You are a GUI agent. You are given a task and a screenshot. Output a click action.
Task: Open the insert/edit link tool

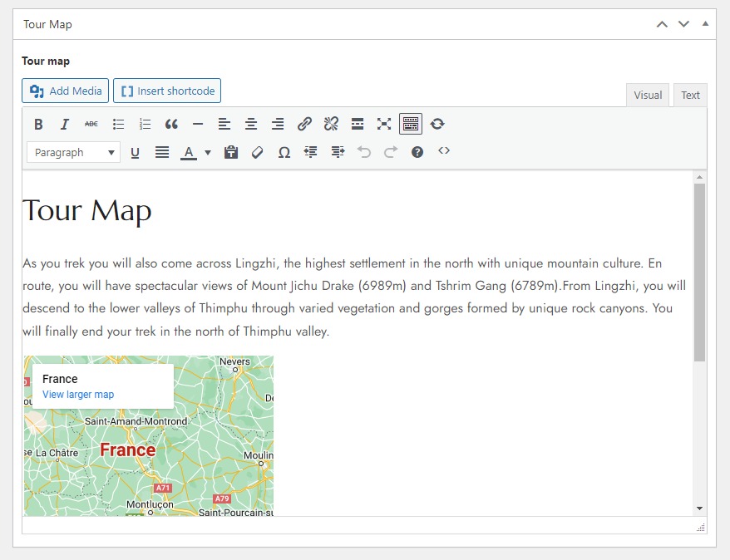coord(304,124)
